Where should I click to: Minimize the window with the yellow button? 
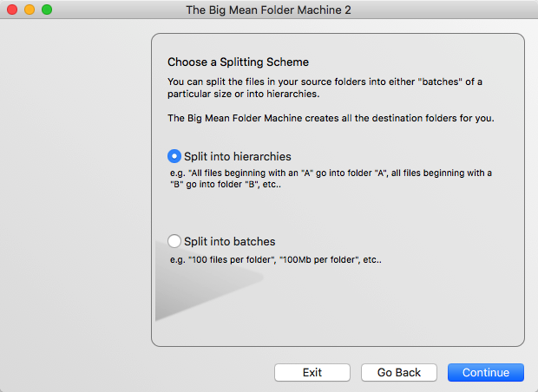point(30,10)
